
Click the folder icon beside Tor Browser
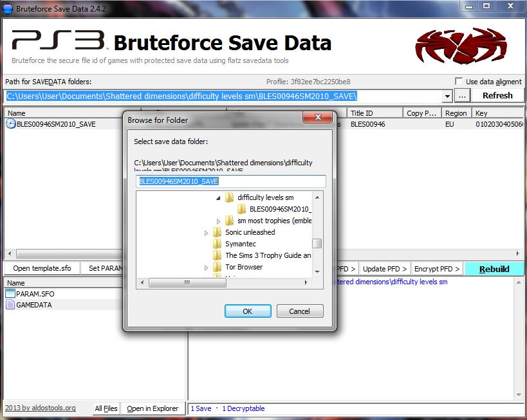coord(217,267)
